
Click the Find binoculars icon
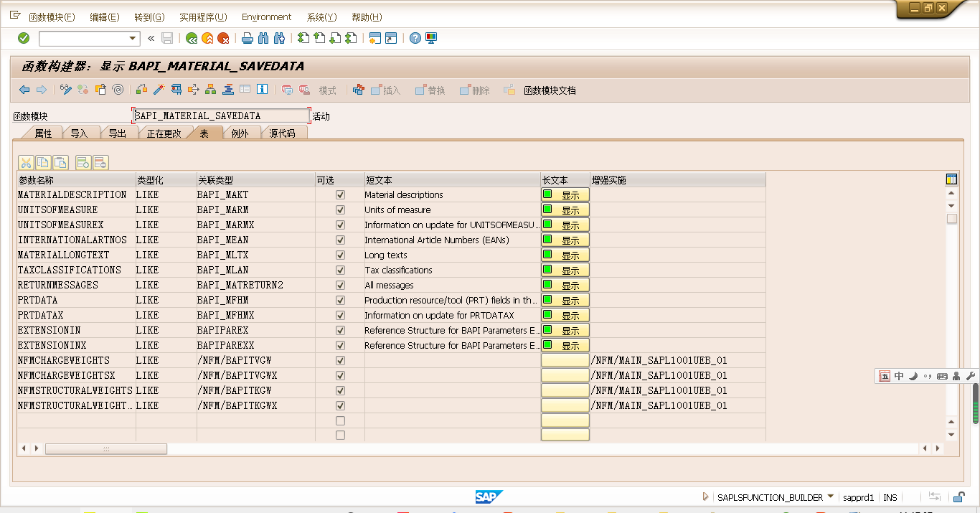click(263, 37)
